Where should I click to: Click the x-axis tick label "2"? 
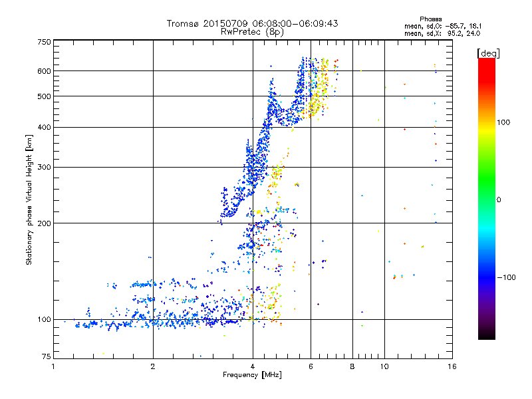point(153,366)
